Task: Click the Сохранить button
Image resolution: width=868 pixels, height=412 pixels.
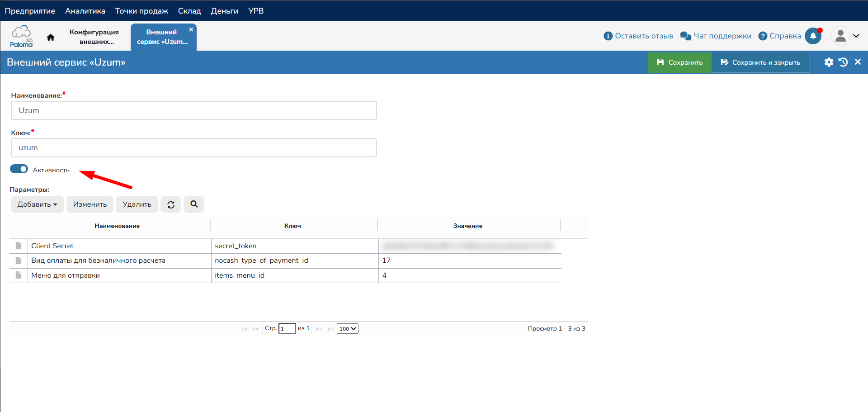Action: click(x=679, y=62)
